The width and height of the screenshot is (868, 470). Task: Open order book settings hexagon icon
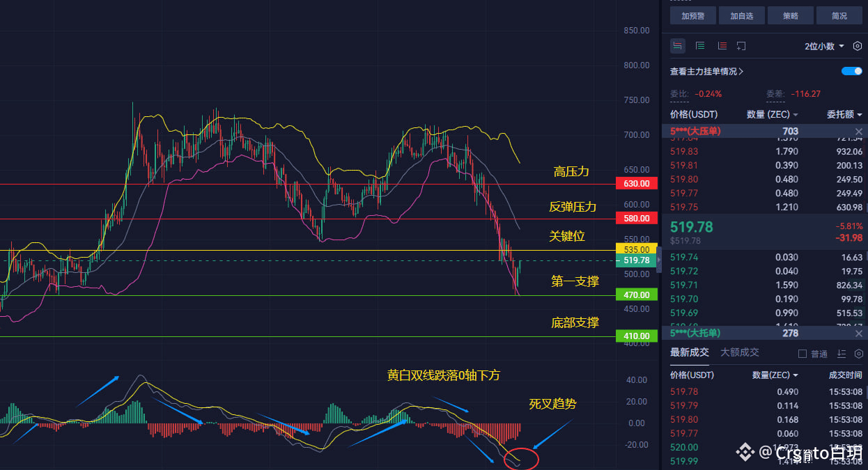[857, 46]
